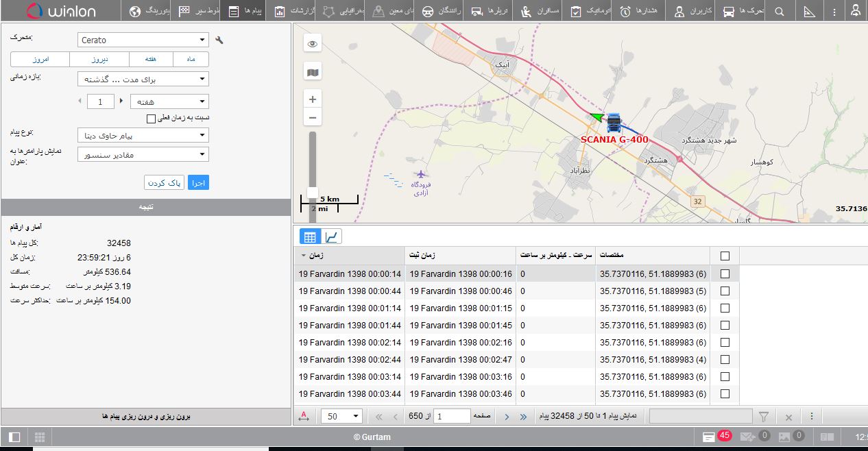This screenshot has width=868, height=451.
Task: Check the row for 00:00:44 message
Action: click(725, 291)
